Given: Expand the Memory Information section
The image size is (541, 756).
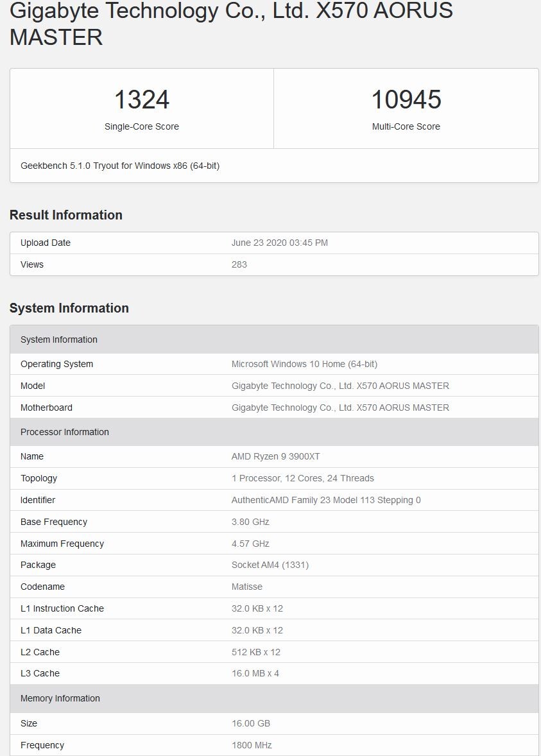Looking at the screenshot, I should (60, 698).
